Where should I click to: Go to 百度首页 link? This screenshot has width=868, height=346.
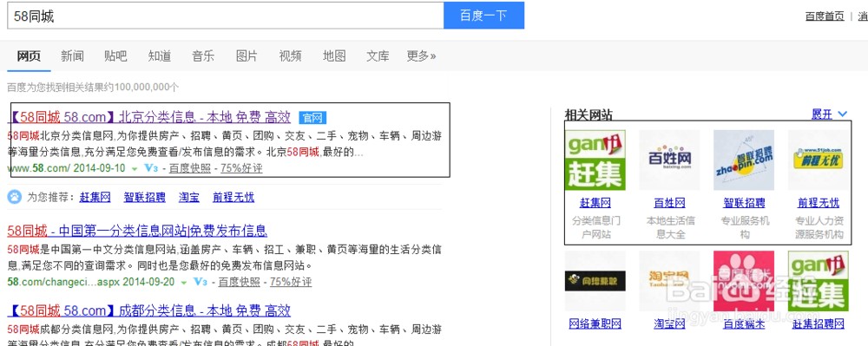coord(825,16)
